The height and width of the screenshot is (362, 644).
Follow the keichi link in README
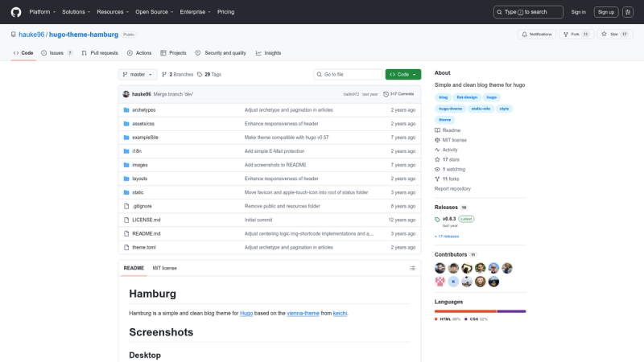(340, 313)
